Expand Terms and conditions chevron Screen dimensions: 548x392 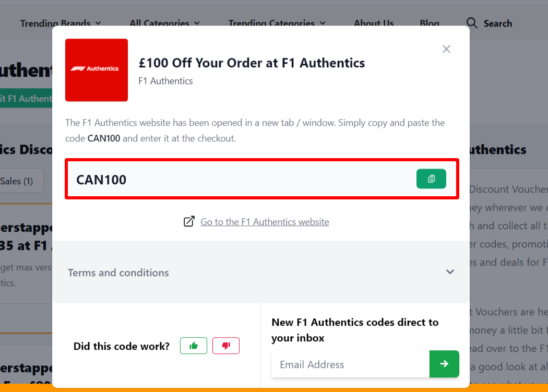coord(450,272)
